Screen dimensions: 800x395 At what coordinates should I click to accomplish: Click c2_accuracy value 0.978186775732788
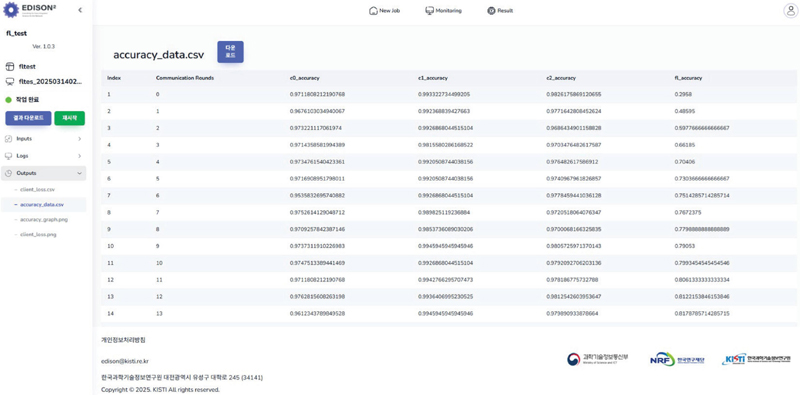pos(572,280)
